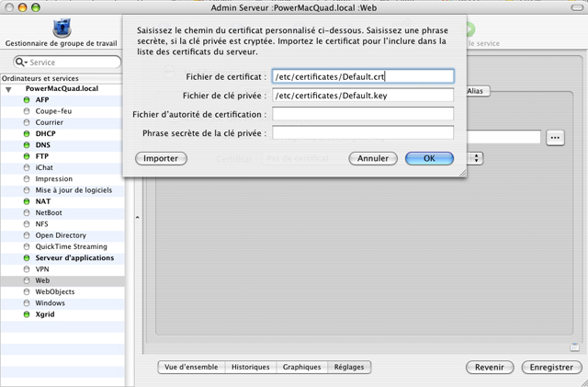This screenshot has width=588, height=387.
Task: Click the ellipsis browse button
Action: click(555, 137)
